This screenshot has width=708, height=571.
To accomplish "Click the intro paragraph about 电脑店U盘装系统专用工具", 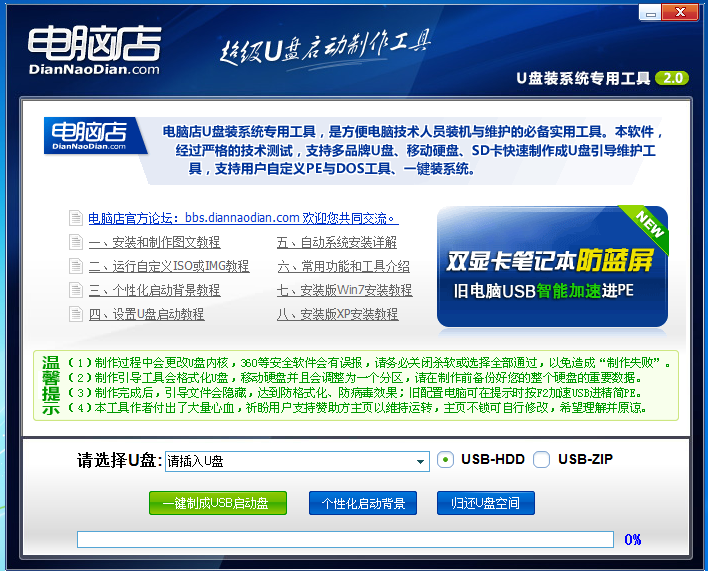I will pos(412,150).
